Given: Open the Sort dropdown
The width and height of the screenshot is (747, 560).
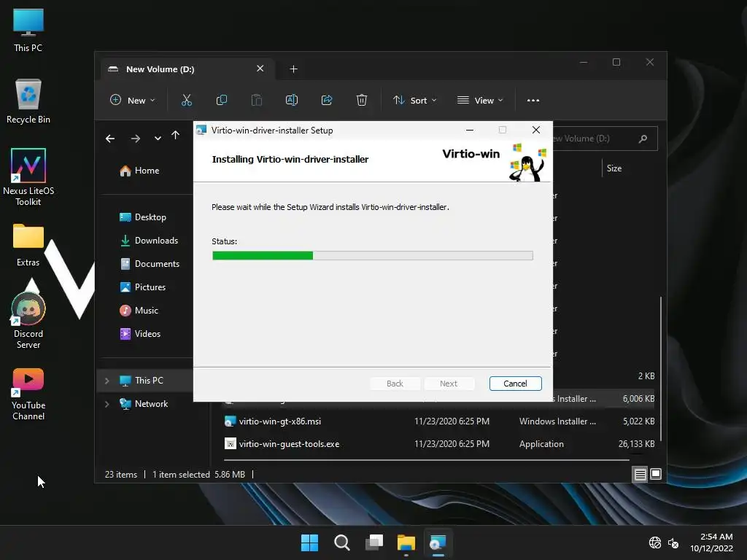Looking at the screenshot, I should (x=414, y=101).
